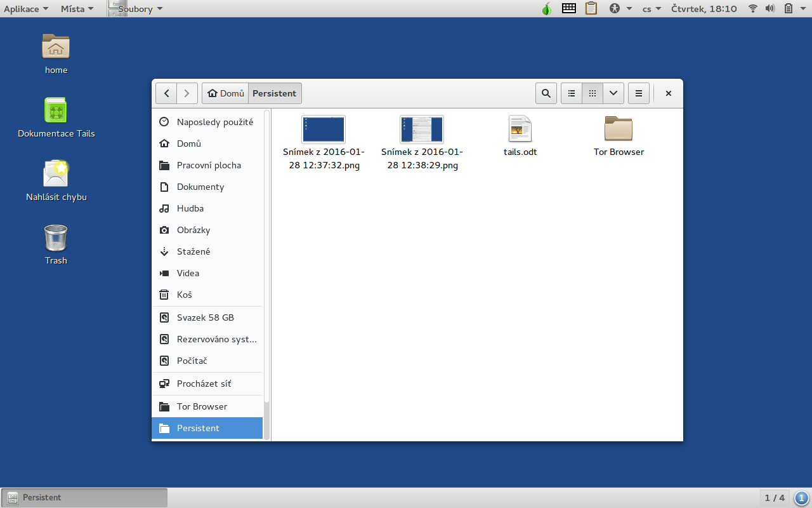Open Tor Browser sidebar bookmark
The width and height of the screenshot is (812, 508).
pos(207,406)
